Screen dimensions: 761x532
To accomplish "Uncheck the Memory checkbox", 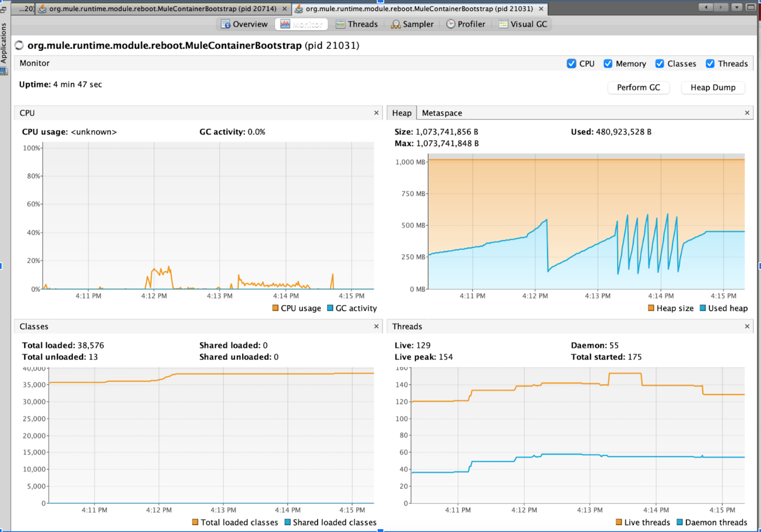I will point(608,64).
